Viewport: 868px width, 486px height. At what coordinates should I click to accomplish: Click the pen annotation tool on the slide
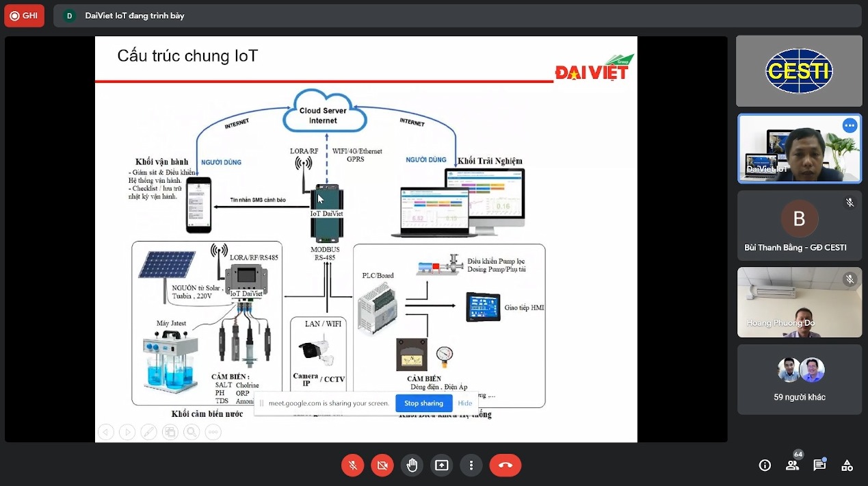tap(148, 432)
